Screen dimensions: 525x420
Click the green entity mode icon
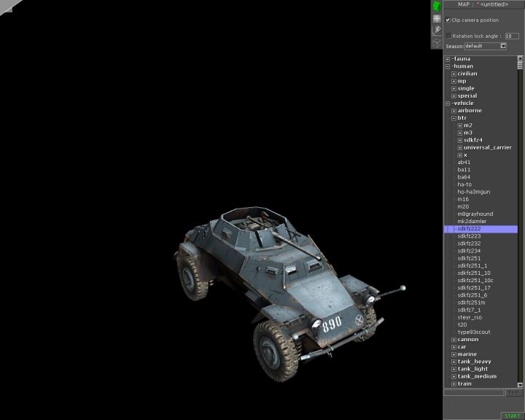coord(437,7)
